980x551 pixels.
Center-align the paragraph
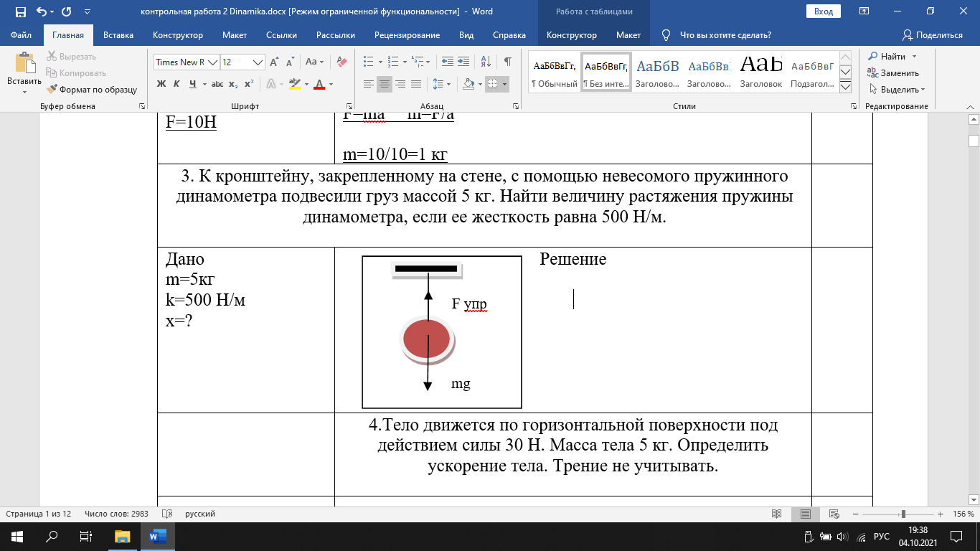pos(385,84)
